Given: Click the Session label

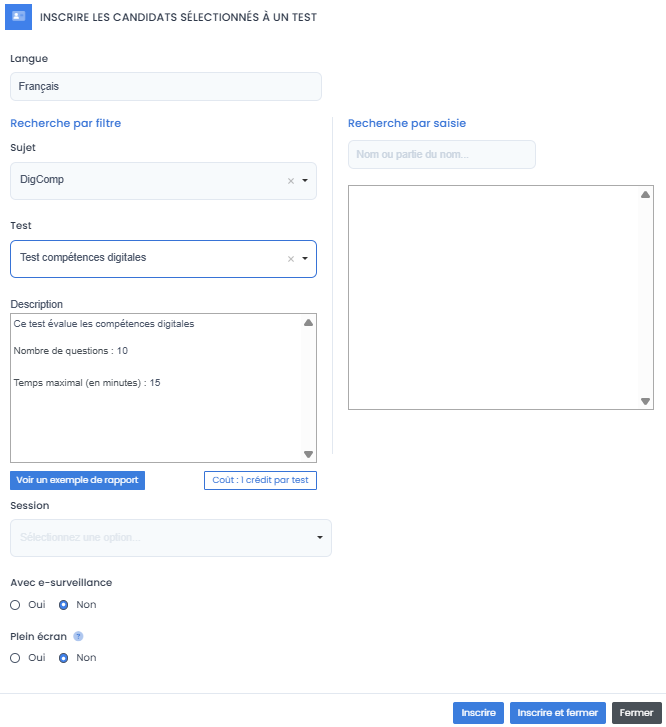Looking at the screenshot, I should [x=30, y=505].
